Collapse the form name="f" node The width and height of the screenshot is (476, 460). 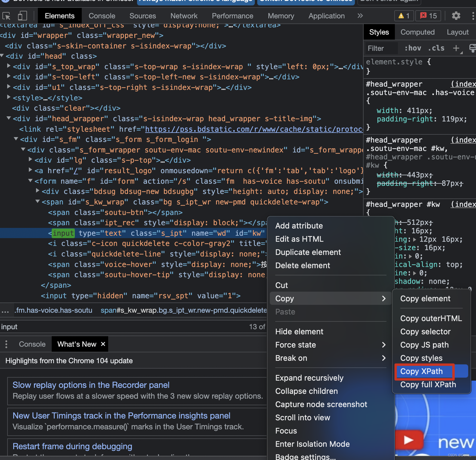[31, 181]
